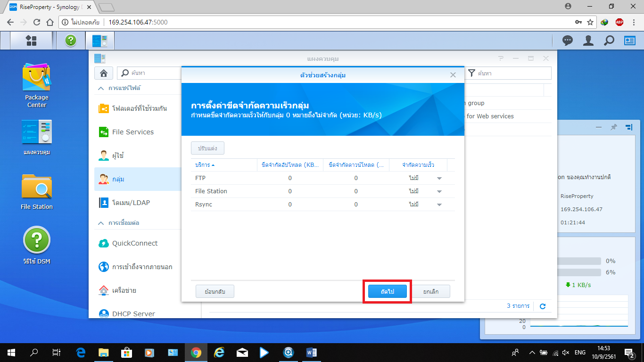The image size is (644, 362).
Task: Click the ยกเลิก (Cancel) button
Action: point(431,292)
